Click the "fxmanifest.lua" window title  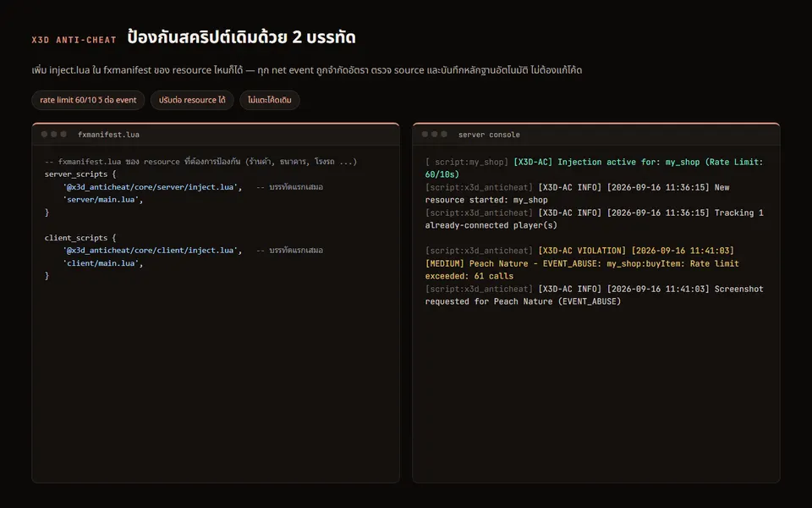(x=108, y=135)
